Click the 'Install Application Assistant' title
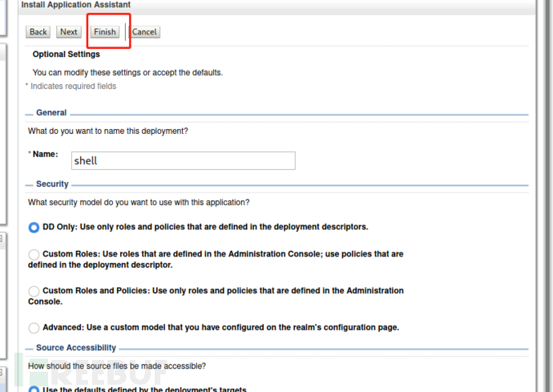Screen dimensions: 553x392 click(76, 5)
